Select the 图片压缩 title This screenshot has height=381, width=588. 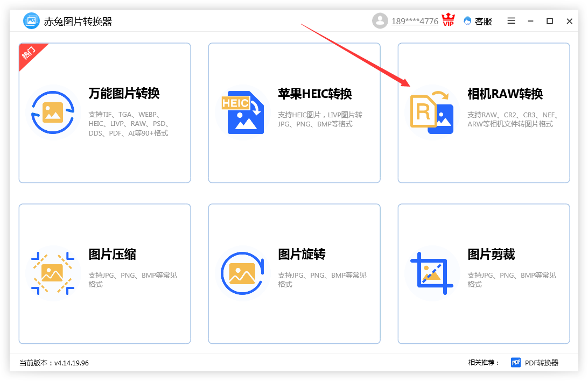click(112, 254)
